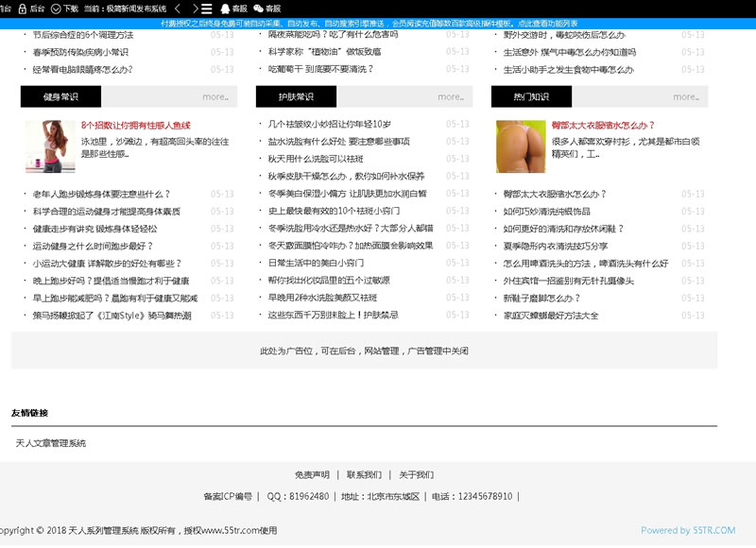Open the 护肤常识 section tab
Image resolution: width=756 pixels, height=548 pixels.
pyautogui.click(x=296, y=96)
